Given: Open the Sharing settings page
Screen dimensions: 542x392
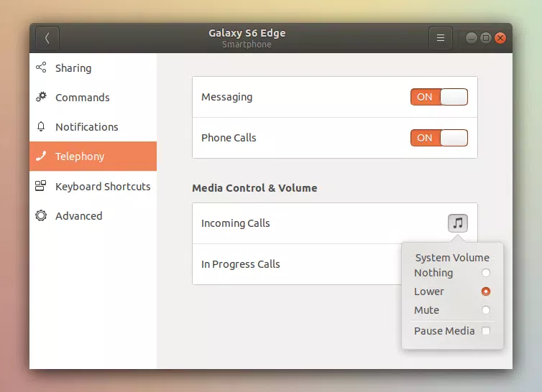Looking at the screenshot, I should tap(93, 67).
